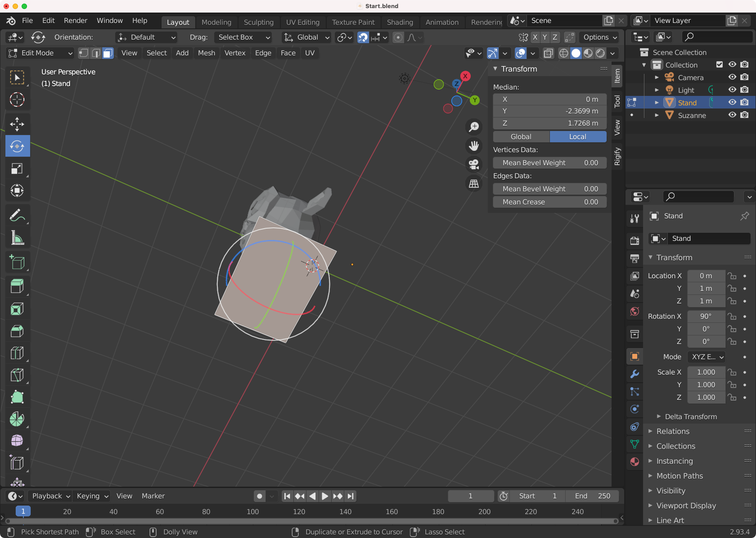Expand the Delta Transform section
The image size is (756, 538).
(691, 416)
